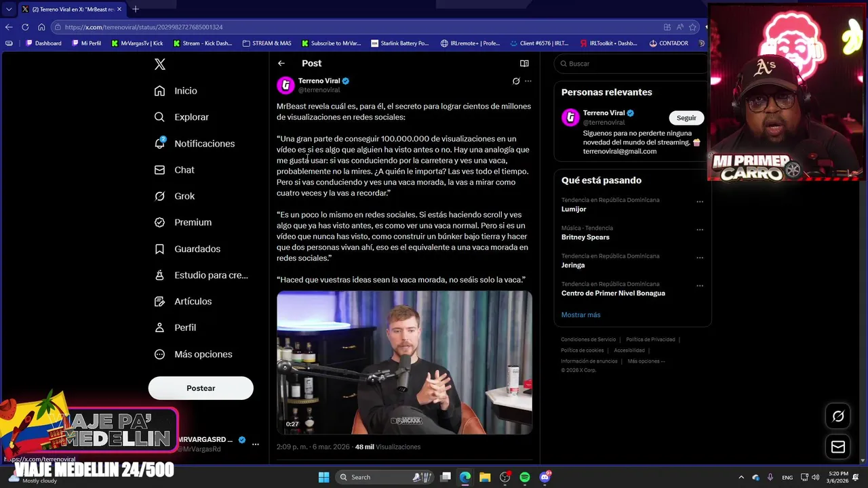Open account switcher ellipsis for MRVARGASRD
Image resolution: width=868 pixels, height=488 pixels.
click(x=256, y=444)
